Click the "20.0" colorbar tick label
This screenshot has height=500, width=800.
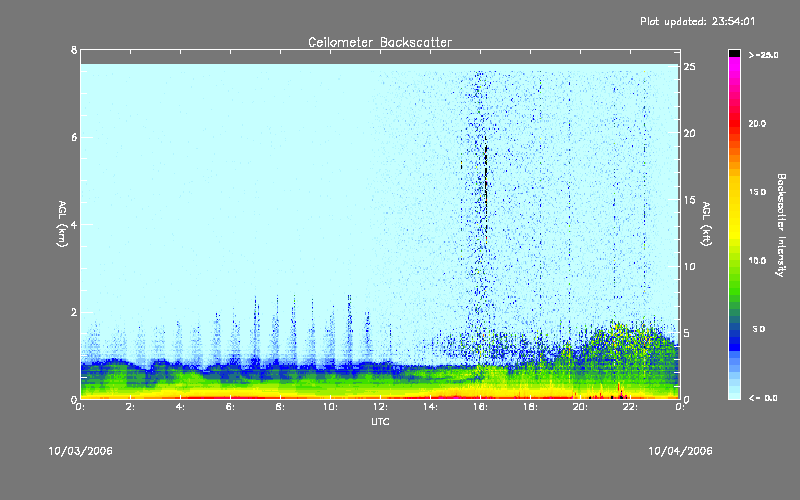pos(757,123)
